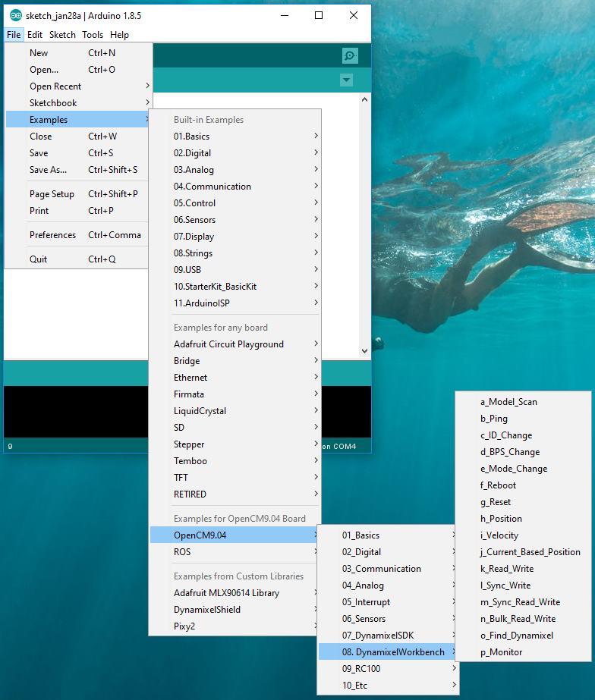Select the p_Monitor example sketch

coord(501,652)
